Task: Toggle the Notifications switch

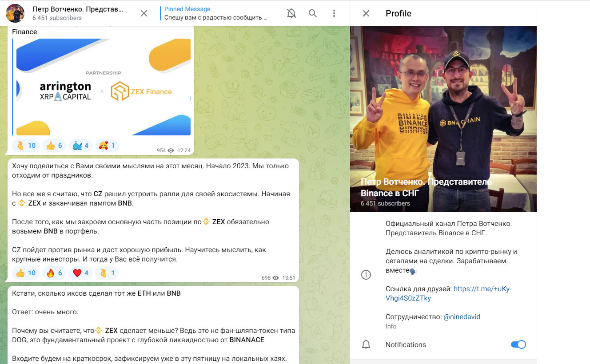Action: [x=518, y=344]
